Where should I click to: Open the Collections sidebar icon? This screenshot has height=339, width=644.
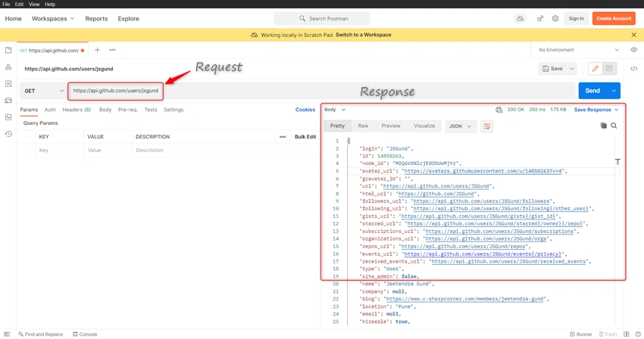pos(8,50)
